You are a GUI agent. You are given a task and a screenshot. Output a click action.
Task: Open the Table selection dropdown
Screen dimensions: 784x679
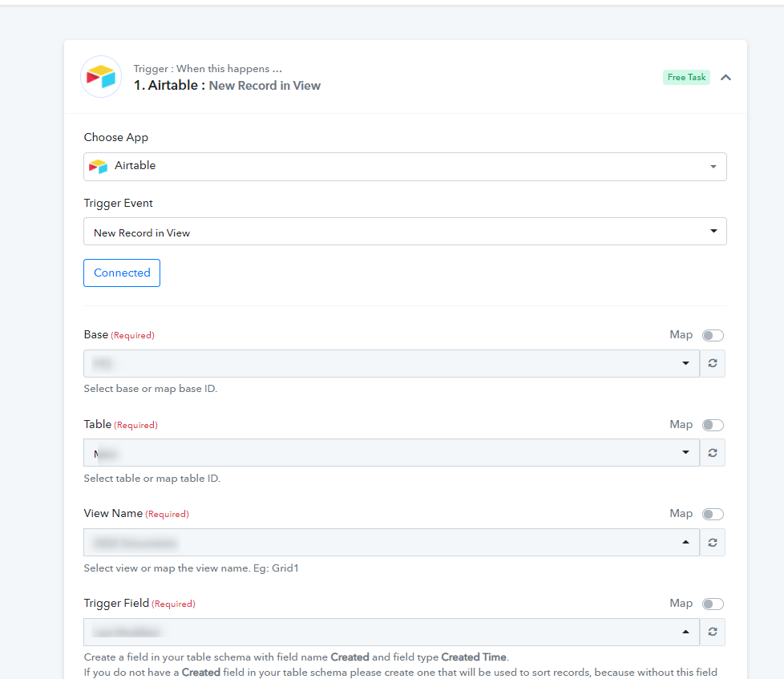coord(391,452)
